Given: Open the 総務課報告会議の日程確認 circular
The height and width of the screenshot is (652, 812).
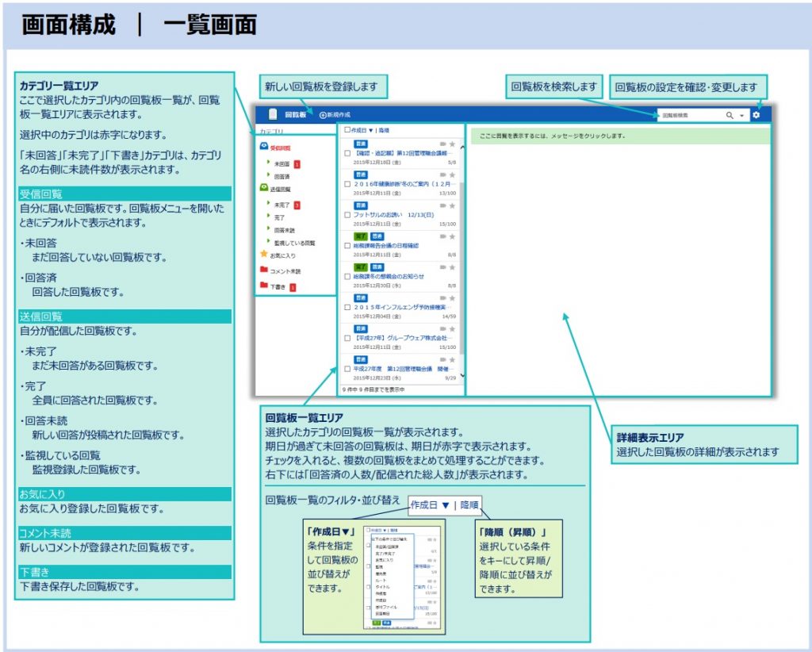Looking at the screenshot, I should 386,245.
